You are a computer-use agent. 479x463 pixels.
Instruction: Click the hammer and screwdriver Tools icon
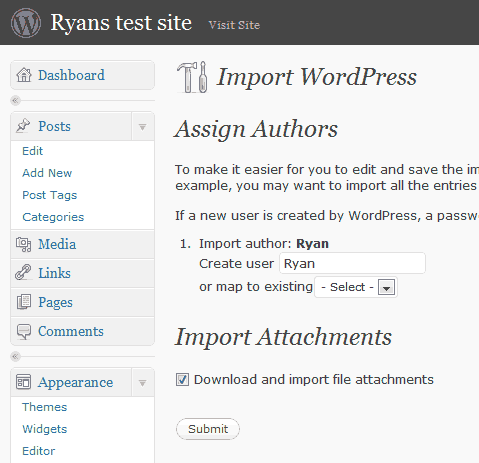(193, 77)
